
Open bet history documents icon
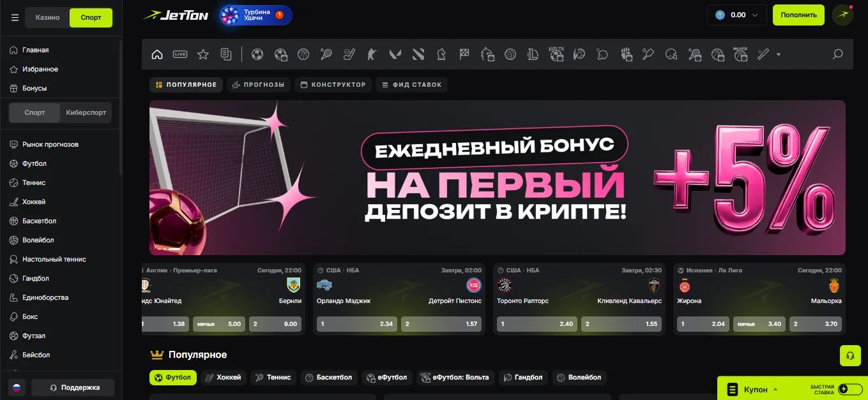tap(226, 54)
